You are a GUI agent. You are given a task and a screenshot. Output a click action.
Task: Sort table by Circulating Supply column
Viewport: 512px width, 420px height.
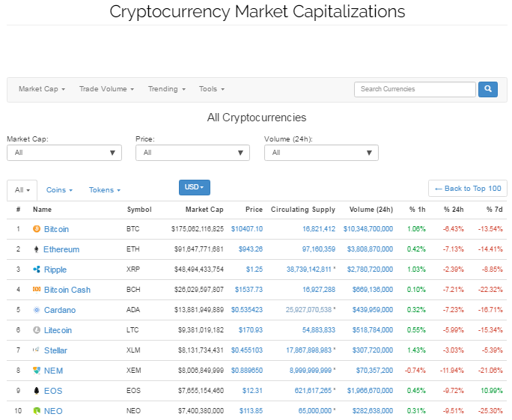pos(302,210)
